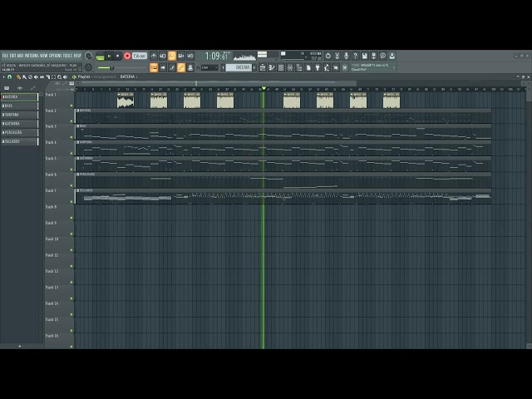This screenshot has height=399, width=532.
Task: Click the help question mark icon
Action: point(355,56)
